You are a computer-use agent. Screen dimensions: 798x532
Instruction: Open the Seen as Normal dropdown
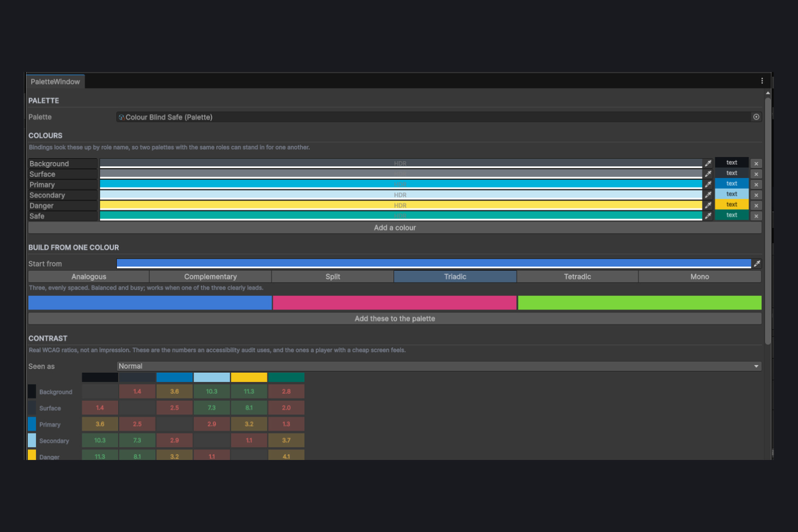click(439, 366)
